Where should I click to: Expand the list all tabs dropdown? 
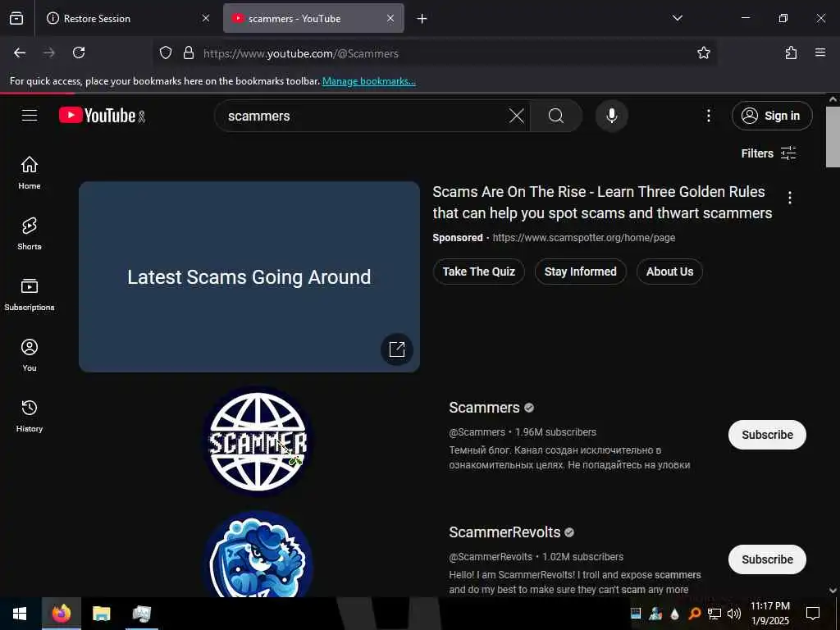click(677, 18)
